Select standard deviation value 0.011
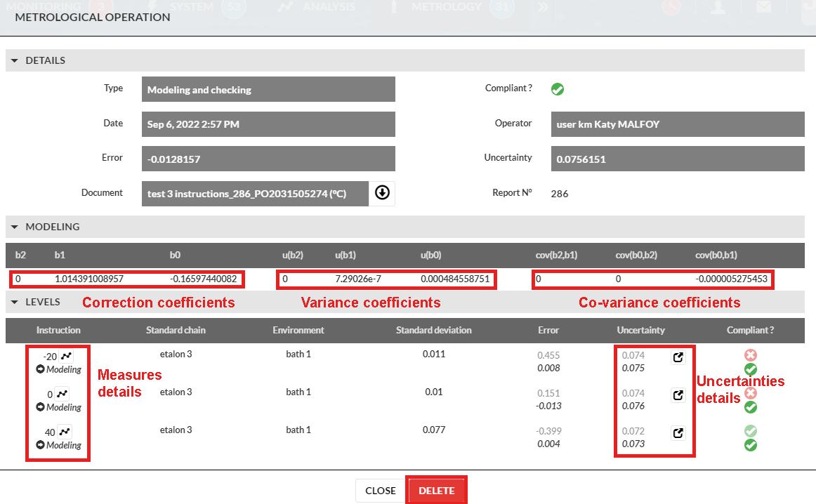The image size is (816, 504). (434, 354)
